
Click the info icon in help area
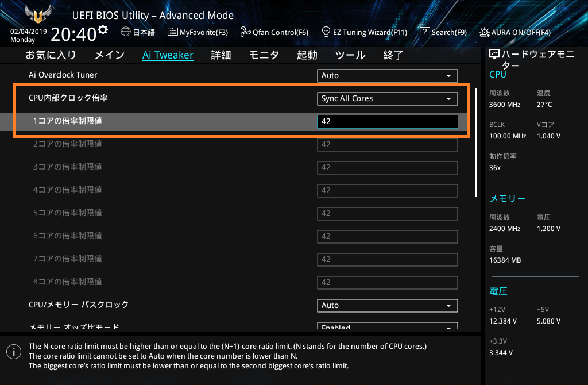point(14,352)
